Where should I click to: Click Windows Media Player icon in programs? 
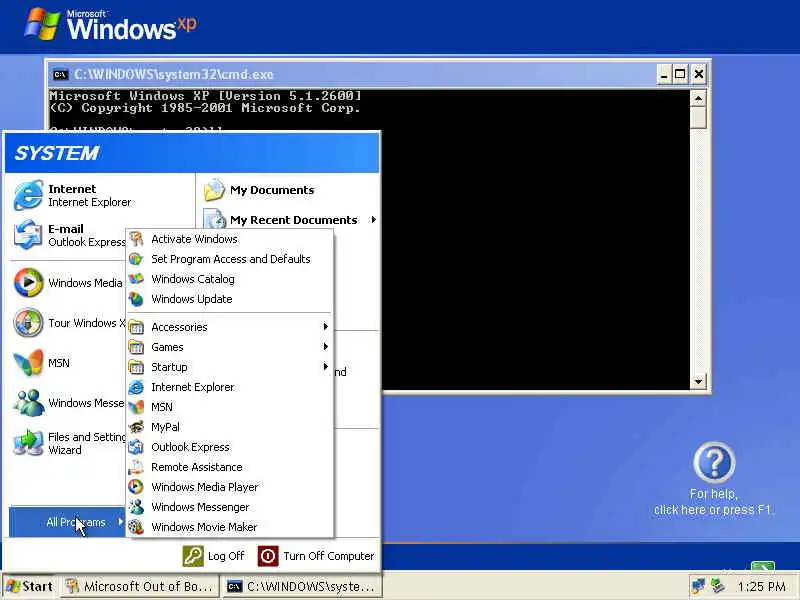click(x=136, y=487)
